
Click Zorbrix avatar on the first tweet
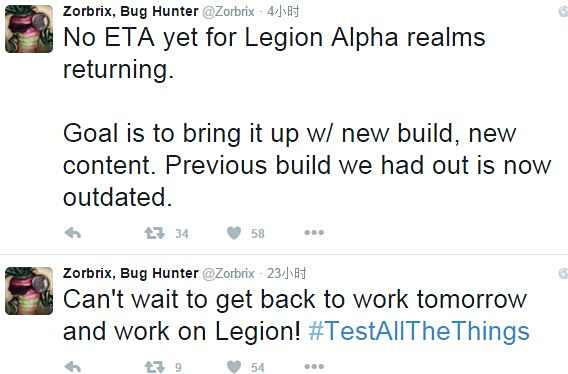click(x=29, y=29)
